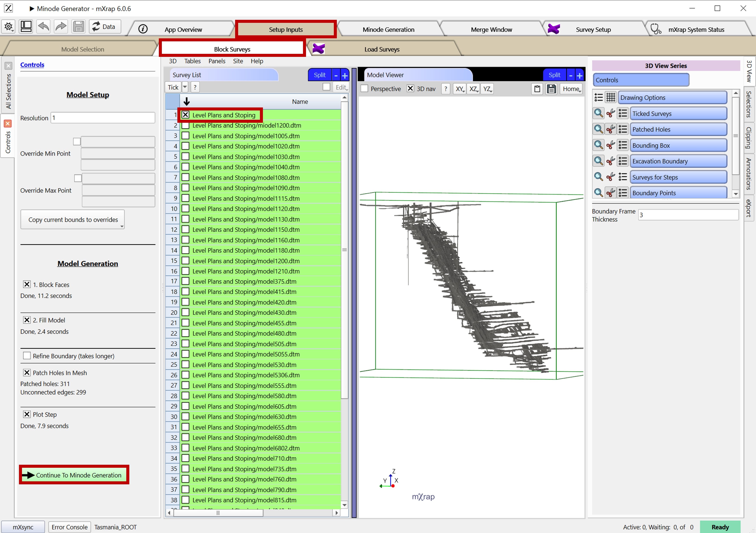This screenshot has width=756, height=533.
Task: Uncheck Patch Holes In Mesh
Action: tap(27, 373)
